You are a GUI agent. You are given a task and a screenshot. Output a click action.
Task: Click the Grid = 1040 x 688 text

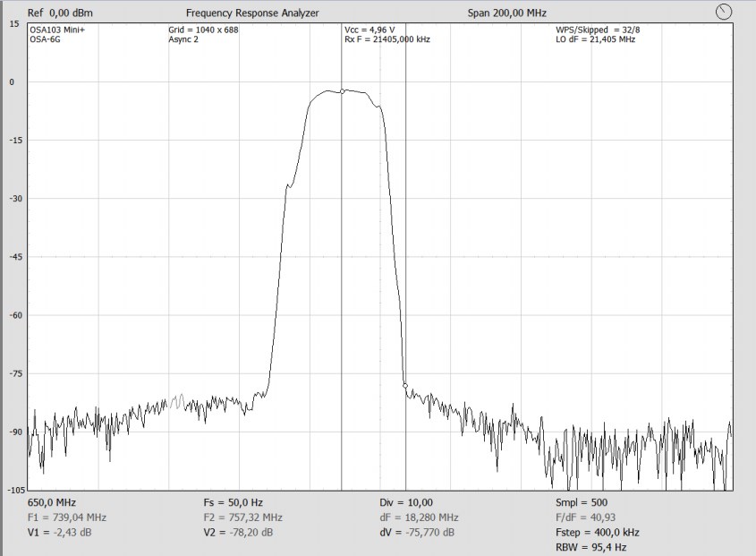(x=203, y=30)
